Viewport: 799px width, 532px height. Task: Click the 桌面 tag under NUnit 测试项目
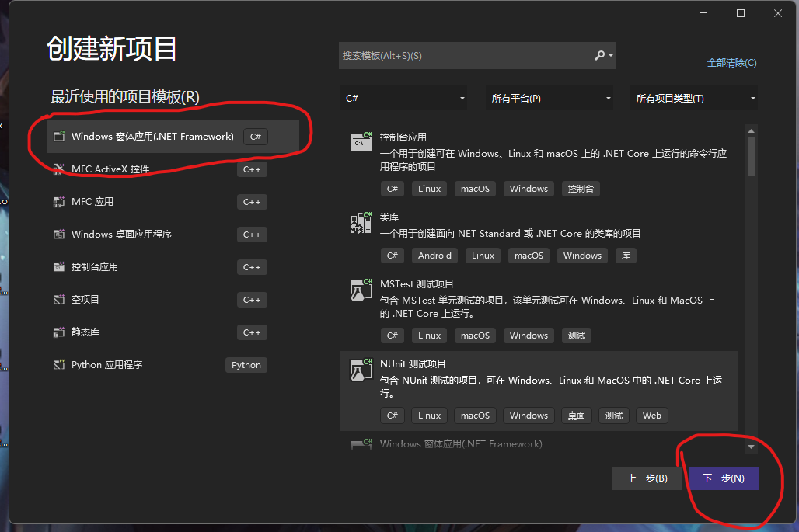[x=576, y=415]
